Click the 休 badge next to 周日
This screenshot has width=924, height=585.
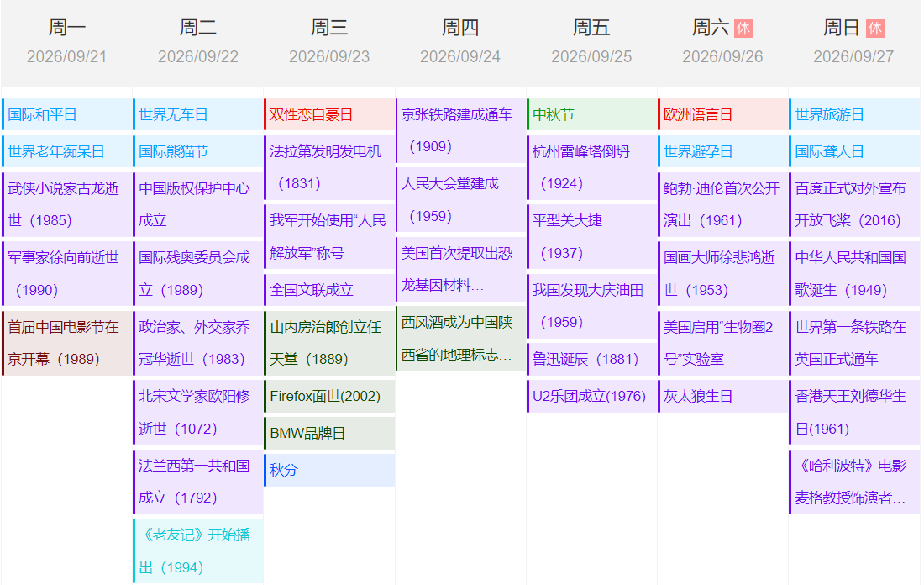point(874,29)
